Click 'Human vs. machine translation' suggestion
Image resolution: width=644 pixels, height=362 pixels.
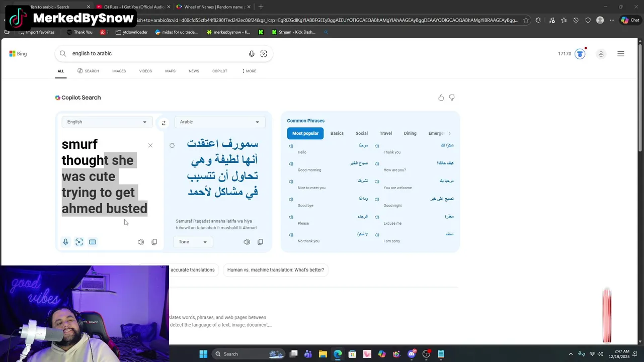(276, 270)
